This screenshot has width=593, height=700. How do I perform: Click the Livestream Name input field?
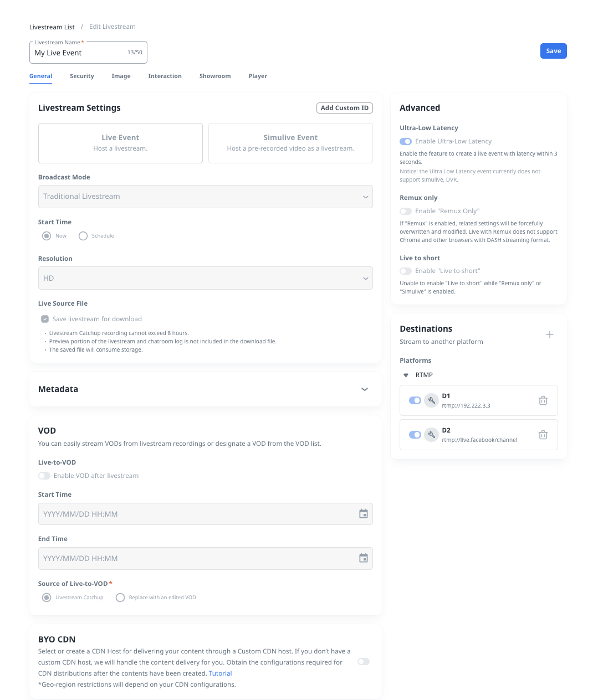click(x=78, y=53)
